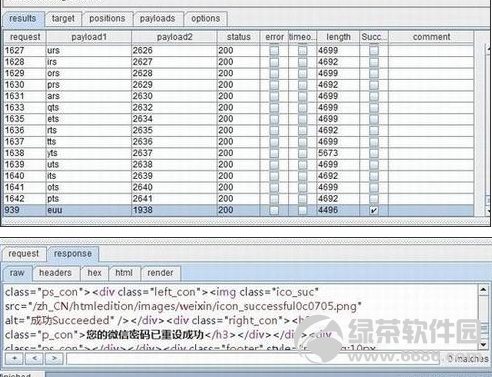This screenshot has height=377, width=492.
Task: Switch to the hex view tab
Action: pyautogui.click(x=95, y=273)
